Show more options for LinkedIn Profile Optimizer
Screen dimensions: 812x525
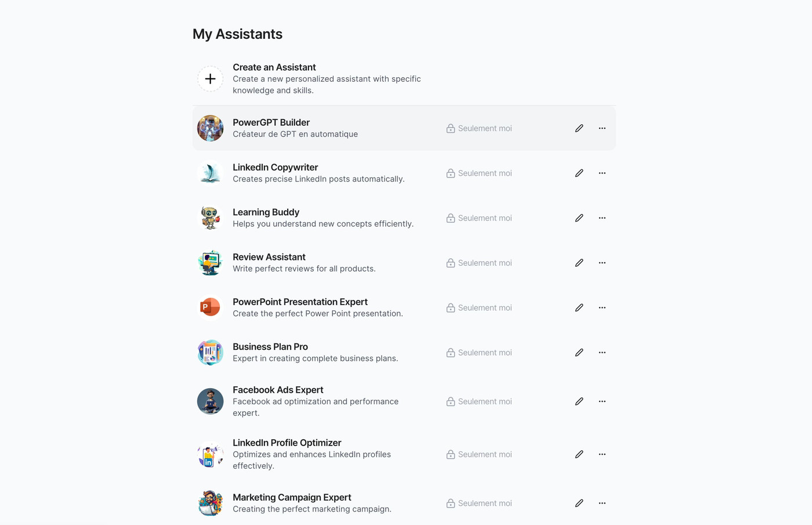coord(602,454)
